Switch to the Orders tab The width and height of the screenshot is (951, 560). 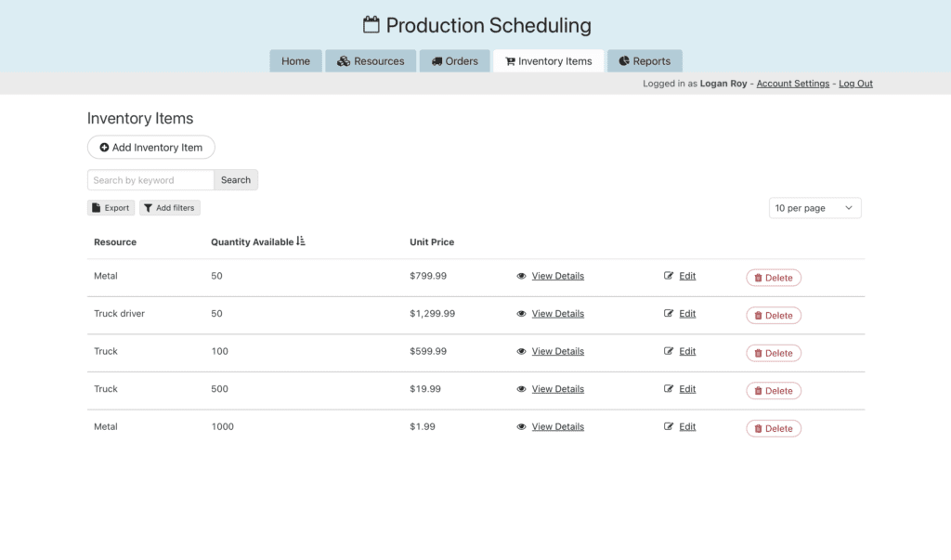pos(455,61)
